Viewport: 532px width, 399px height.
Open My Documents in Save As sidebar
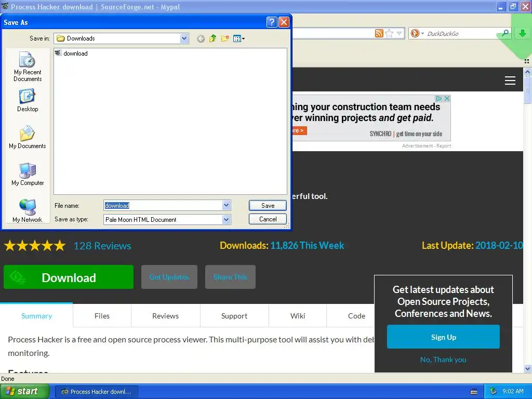pos(28,137)
